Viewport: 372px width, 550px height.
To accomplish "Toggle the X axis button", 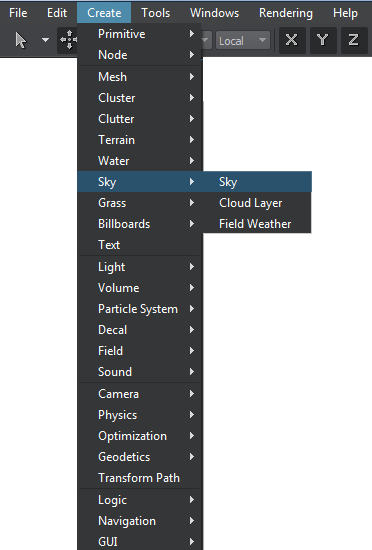I will [292, 40].
